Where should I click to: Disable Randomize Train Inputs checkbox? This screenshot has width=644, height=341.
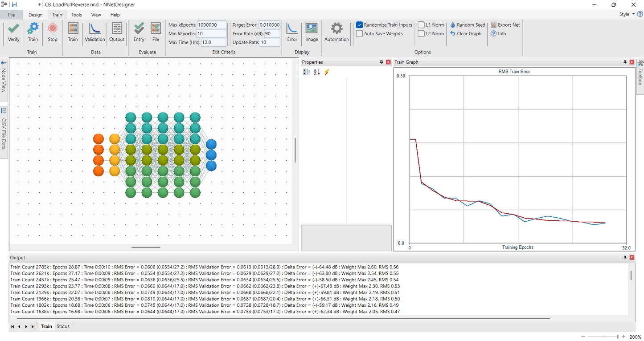click(360, 25)
